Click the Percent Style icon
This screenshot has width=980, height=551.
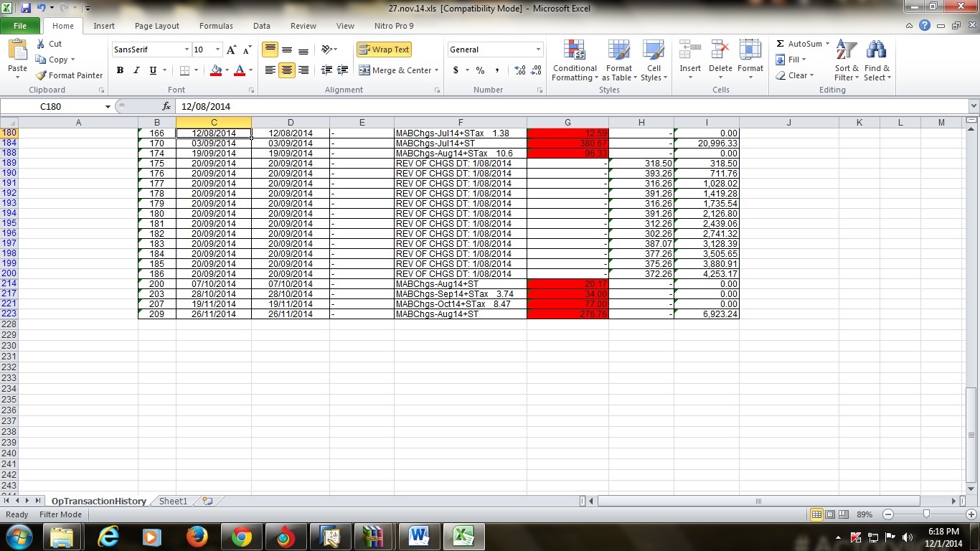coord(480,70)
